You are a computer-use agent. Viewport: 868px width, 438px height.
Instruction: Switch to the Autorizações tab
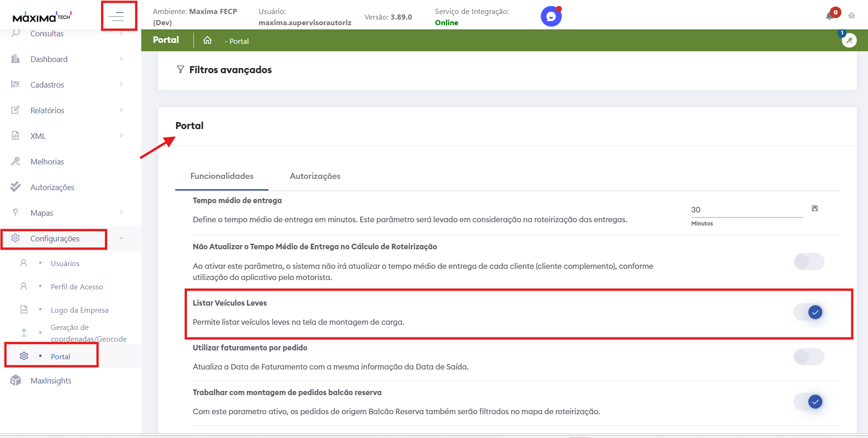pos(315,176)
